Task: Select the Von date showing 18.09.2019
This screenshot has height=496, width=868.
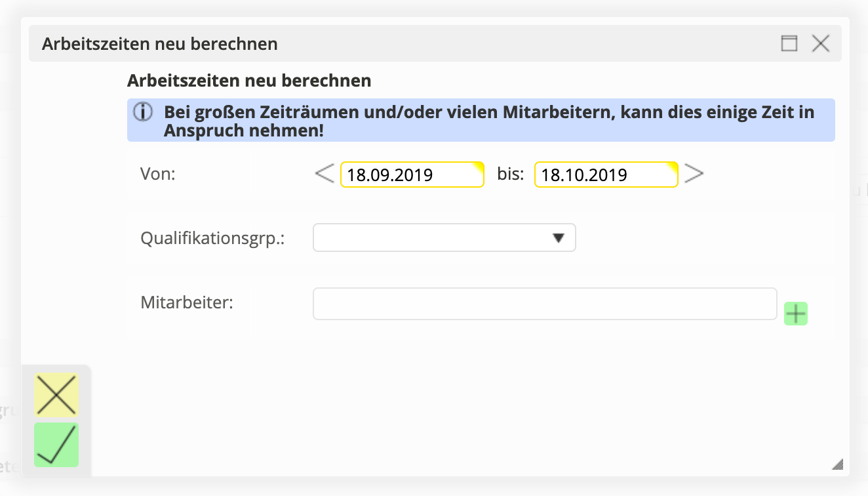Action: point(412,174)
